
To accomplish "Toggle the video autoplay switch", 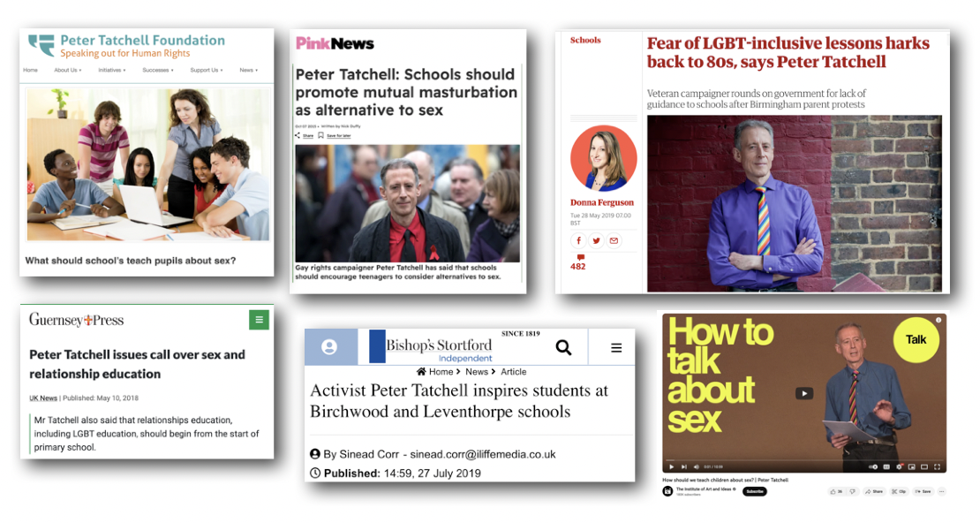I will click(871, 466).
